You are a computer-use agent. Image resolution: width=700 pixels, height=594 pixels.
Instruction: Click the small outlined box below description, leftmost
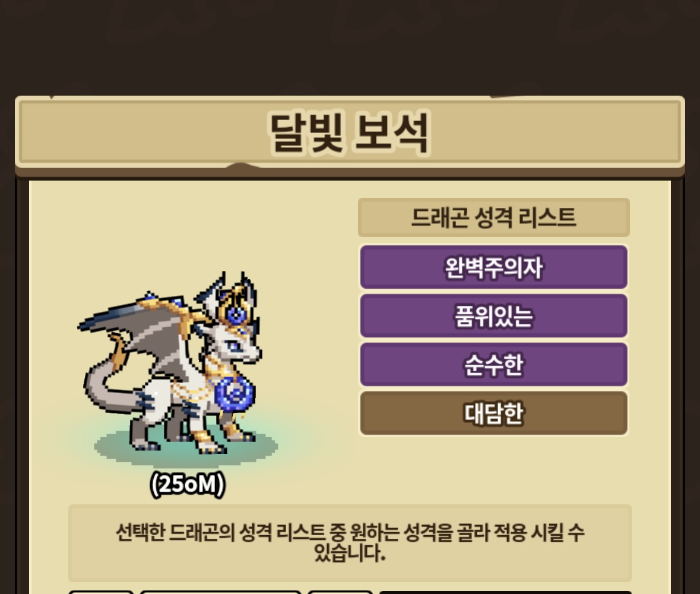[x=102, y=592]
